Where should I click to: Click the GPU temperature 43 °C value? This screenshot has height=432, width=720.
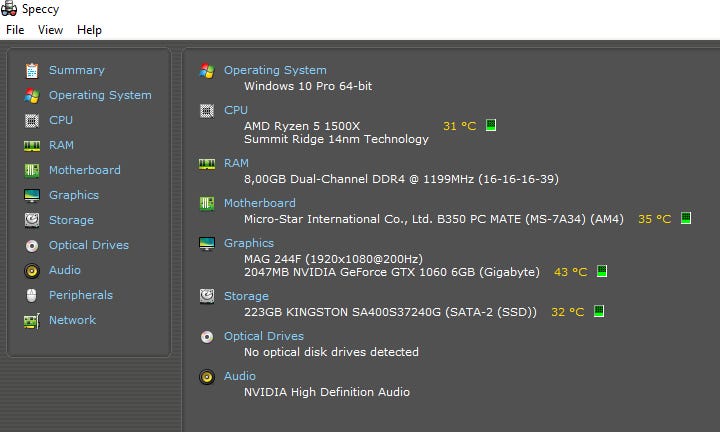click(570, 272)
